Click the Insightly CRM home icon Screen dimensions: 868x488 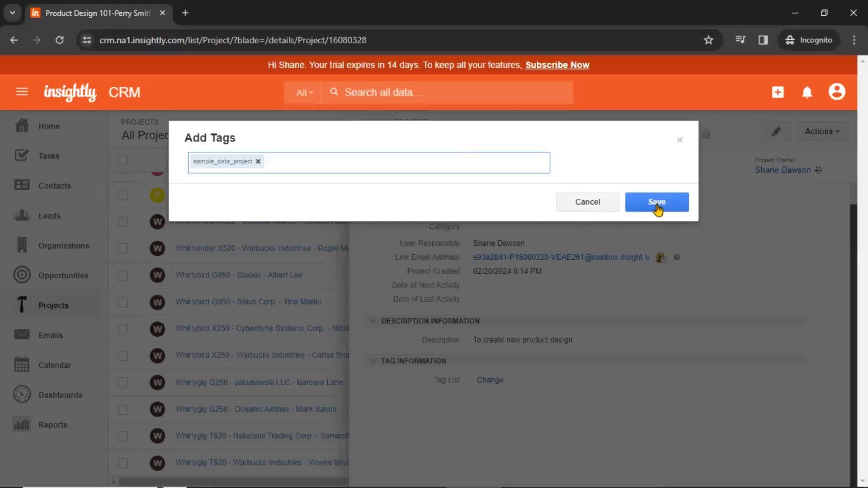tap(70, 92)
